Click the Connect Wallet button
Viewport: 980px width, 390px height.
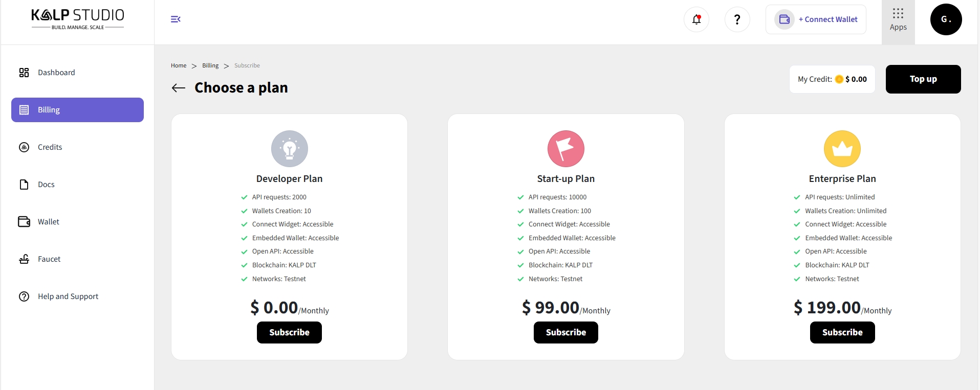(816, 19)
